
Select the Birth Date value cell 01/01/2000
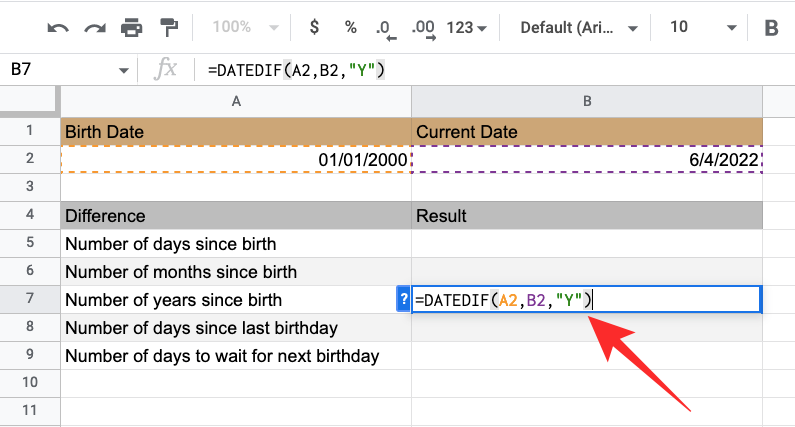click(236, 160)
